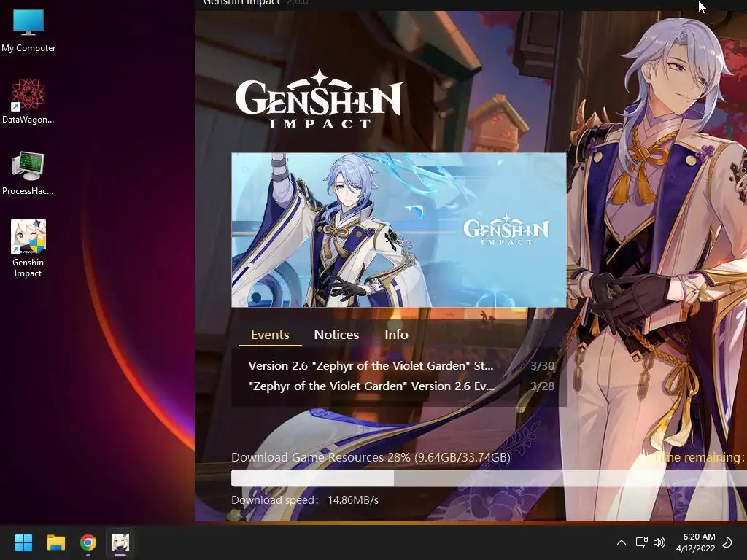Click the Genshin Impact launcher title text
The width and height of the screenshot is (747, 560).
[241, 3]
